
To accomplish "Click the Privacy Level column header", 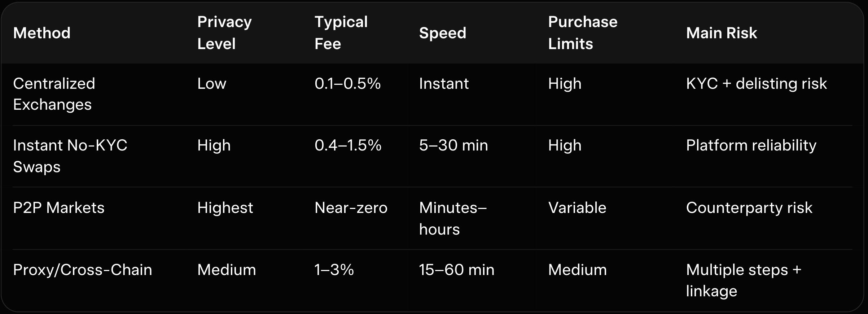I will [x=224, y=33].
